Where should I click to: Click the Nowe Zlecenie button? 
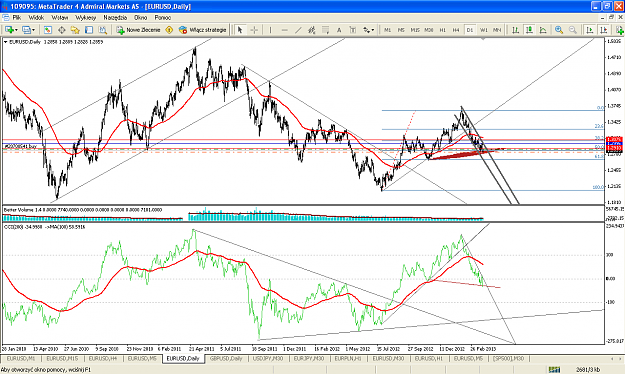click(x=138, y=30)
